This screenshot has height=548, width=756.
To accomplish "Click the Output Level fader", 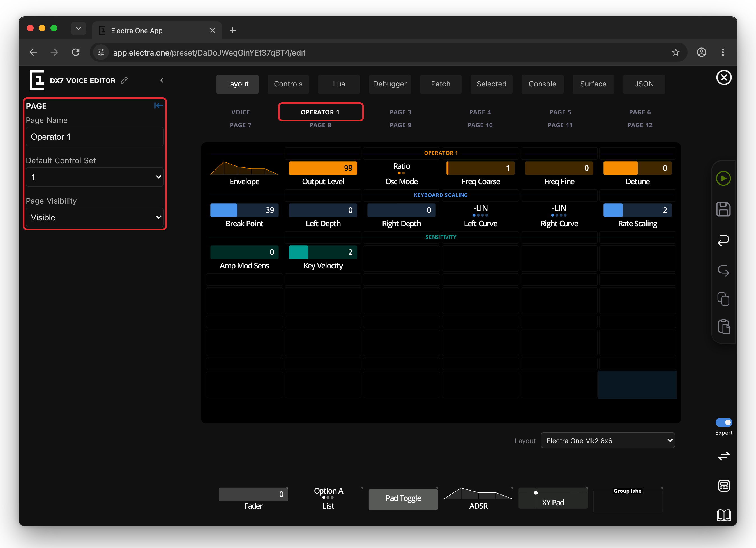I will pyautogui.click(x=323, y=168).
